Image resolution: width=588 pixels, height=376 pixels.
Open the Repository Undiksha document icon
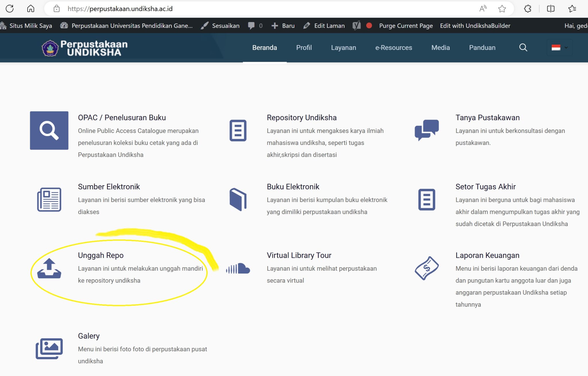coord(238,130)
